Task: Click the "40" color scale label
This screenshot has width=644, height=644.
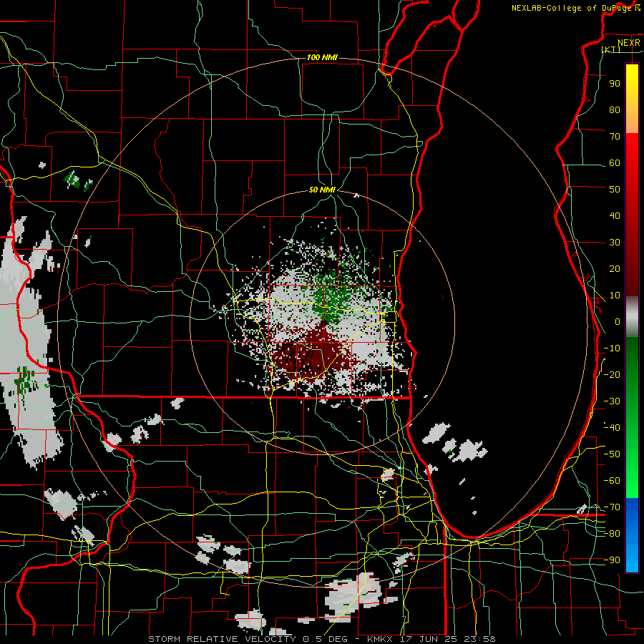Action: (615, 215)
